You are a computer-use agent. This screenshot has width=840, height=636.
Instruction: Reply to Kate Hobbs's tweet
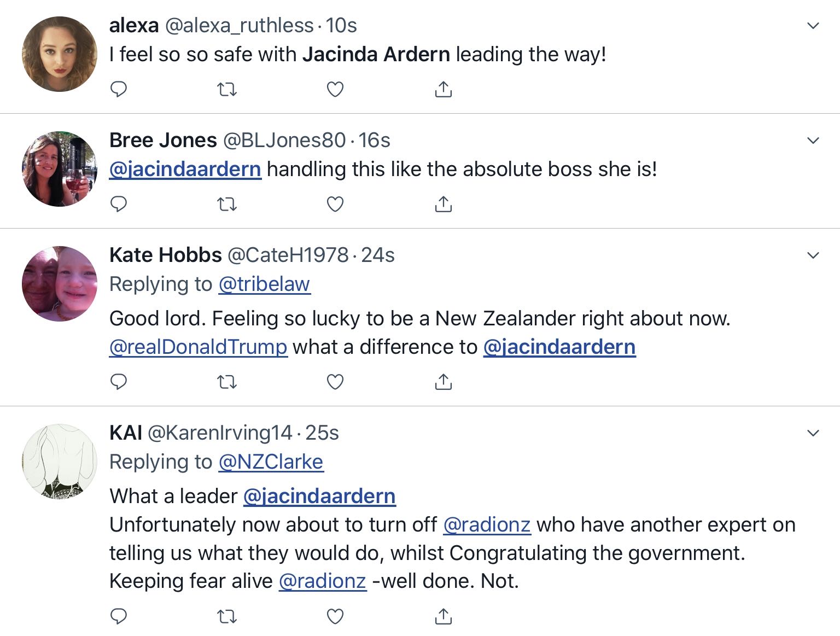click(x=119, y=381)
